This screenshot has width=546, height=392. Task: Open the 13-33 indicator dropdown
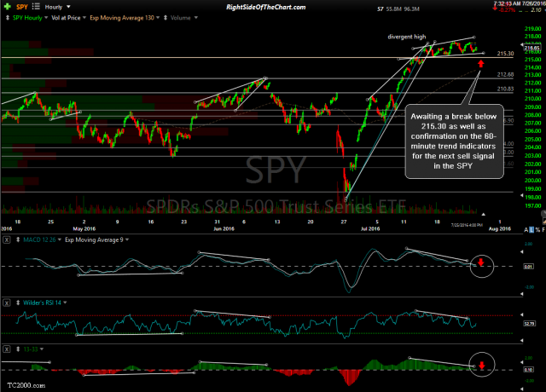[42, 349]
